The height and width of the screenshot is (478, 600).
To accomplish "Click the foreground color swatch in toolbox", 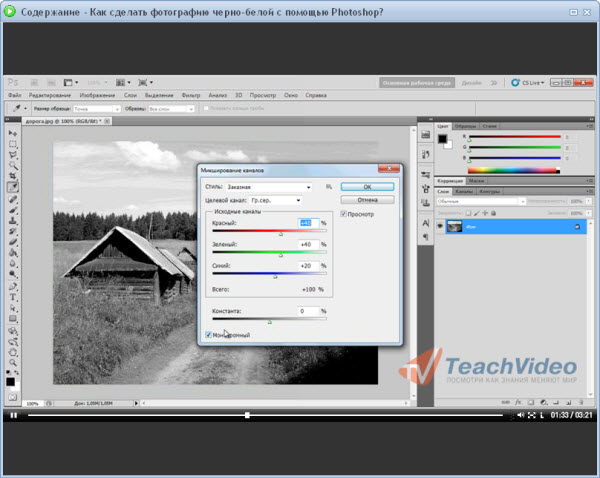I will [x=11, y=381].
